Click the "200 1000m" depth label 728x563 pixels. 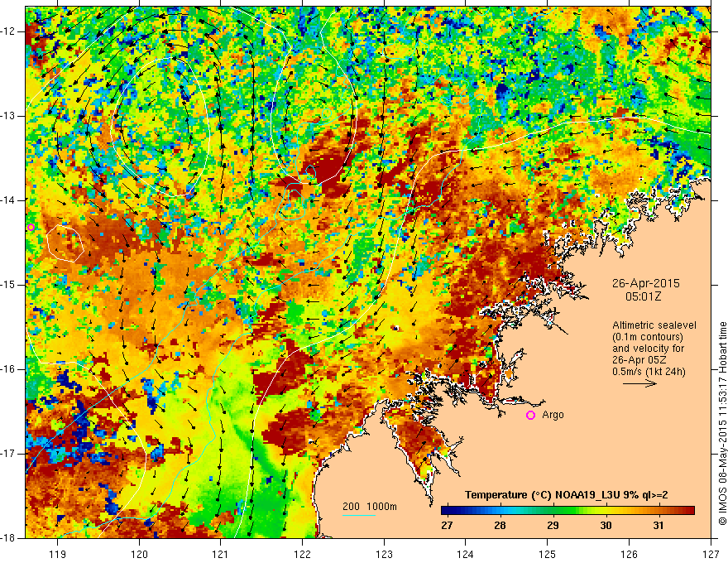tap(370, 507)
